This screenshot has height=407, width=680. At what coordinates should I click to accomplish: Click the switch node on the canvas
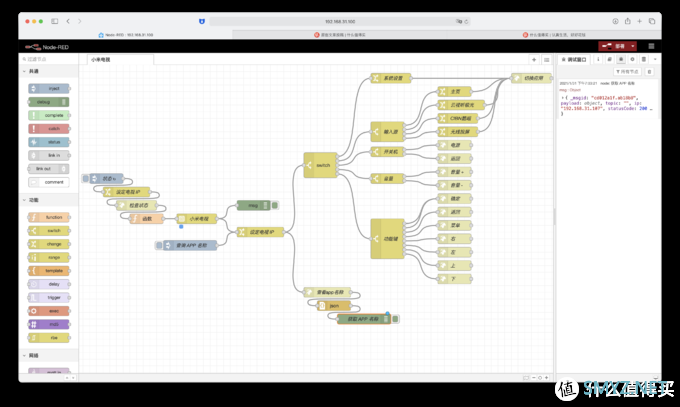(x=320, y=165)
